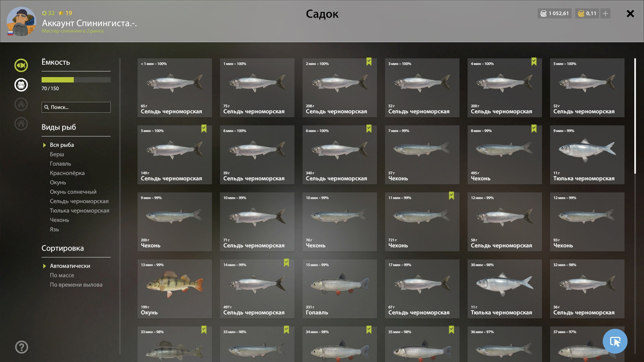Click the vertical scrollbar of fish grid
This screenshot has width=644, height=362.
click(635, 116)
